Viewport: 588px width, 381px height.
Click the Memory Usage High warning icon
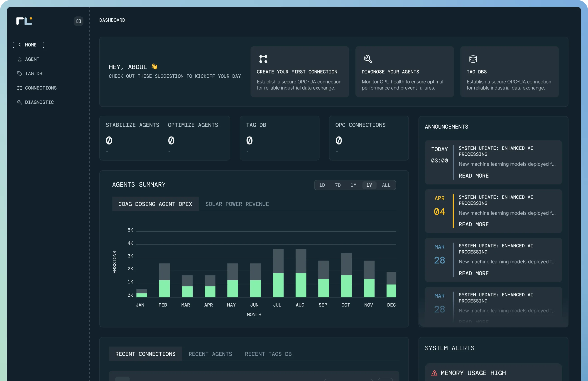[x=434, y=373]
